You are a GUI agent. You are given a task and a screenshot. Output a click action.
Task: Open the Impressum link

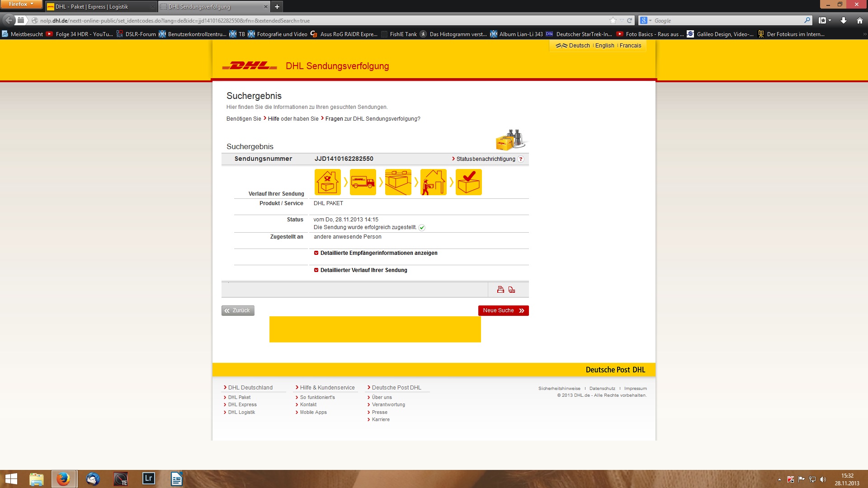[x=635, y=389]
